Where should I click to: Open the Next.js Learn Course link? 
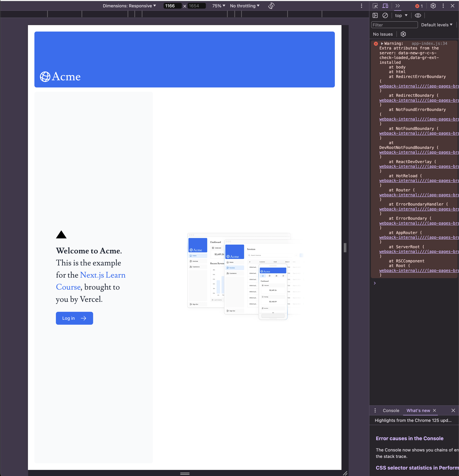pos(103,275)
